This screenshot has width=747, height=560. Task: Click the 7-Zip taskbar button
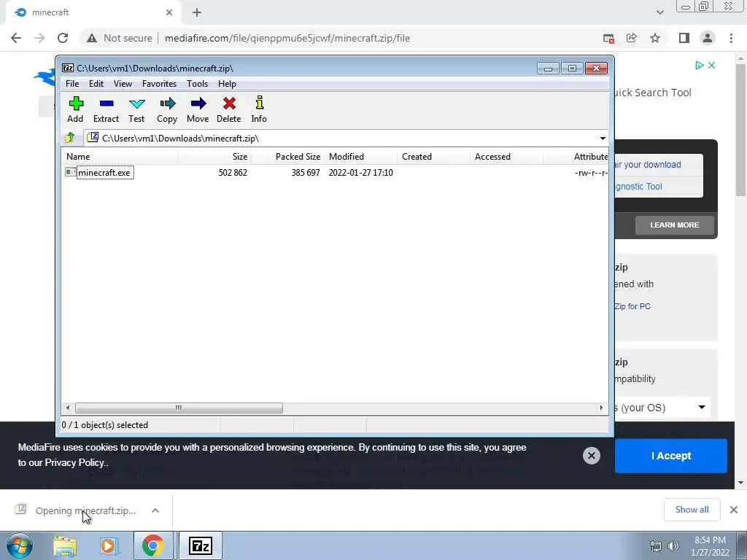coord(201,546)
